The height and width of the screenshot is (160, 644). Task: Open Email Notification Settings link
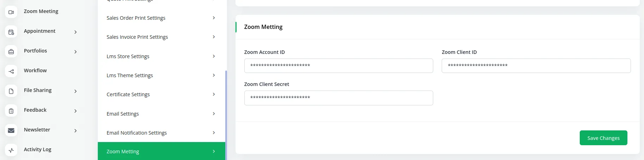[137, 133]
